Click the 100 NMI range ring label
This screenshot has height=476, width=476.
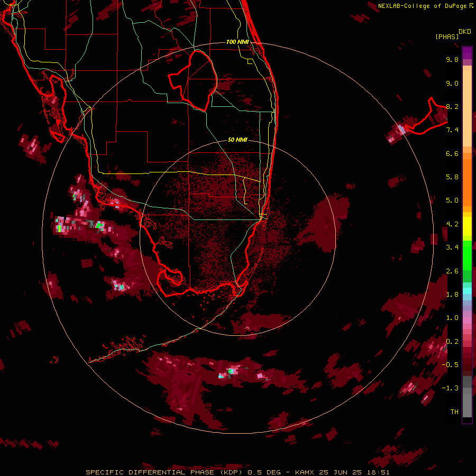(237, 42)
